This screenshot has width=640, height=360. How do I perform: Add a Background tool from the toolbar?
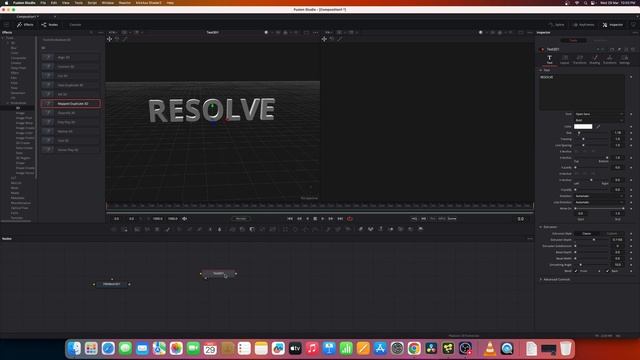tap(137, 229)
